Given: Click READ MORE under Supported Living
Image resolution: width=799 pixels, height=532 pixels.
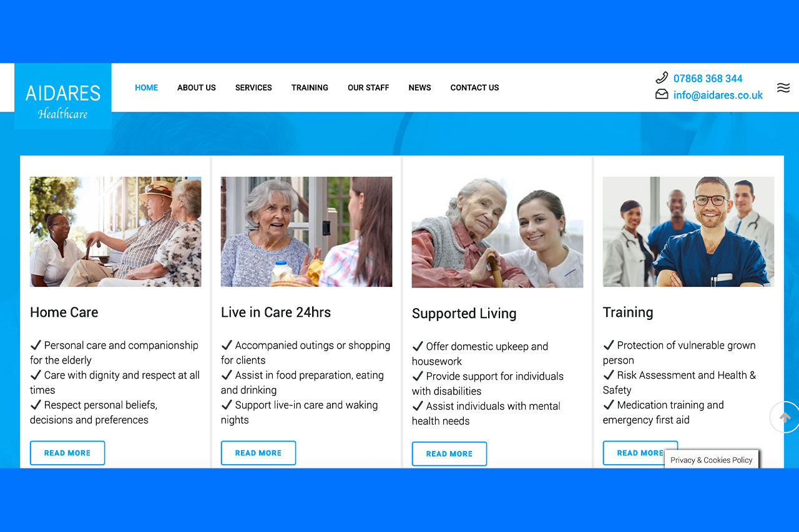Looking at the screenshot, I should (x=449, y=454).
